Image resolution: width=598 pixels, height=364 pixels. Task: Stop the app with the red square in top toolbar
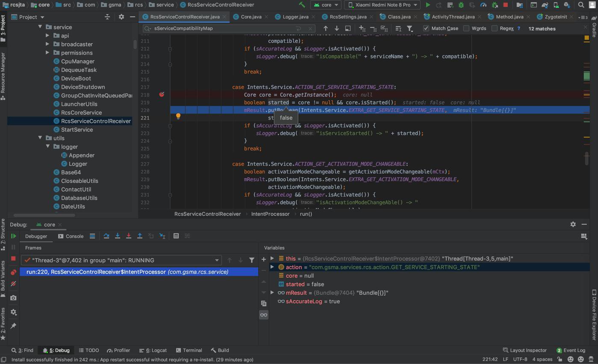pos(505,5)
